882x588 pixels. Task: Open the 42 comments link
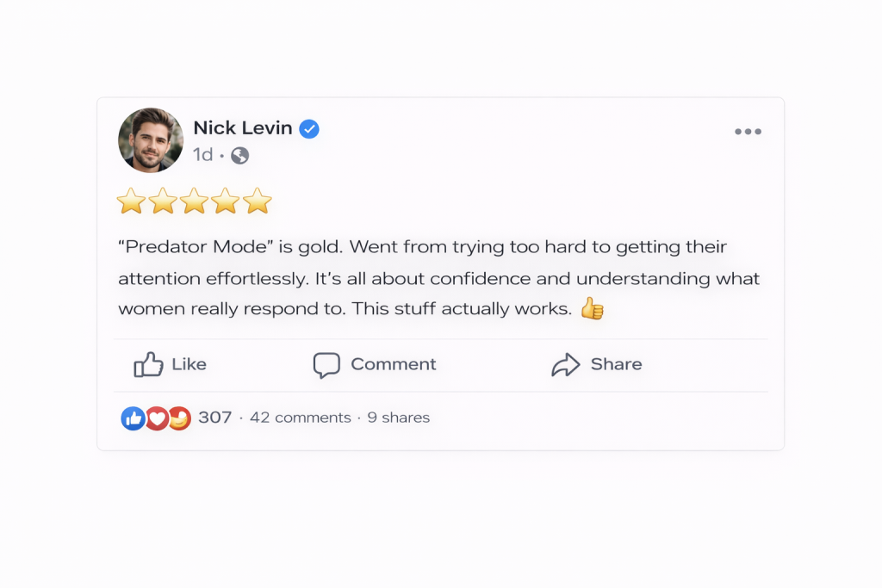pyautogui.click(x=301, y=418)
